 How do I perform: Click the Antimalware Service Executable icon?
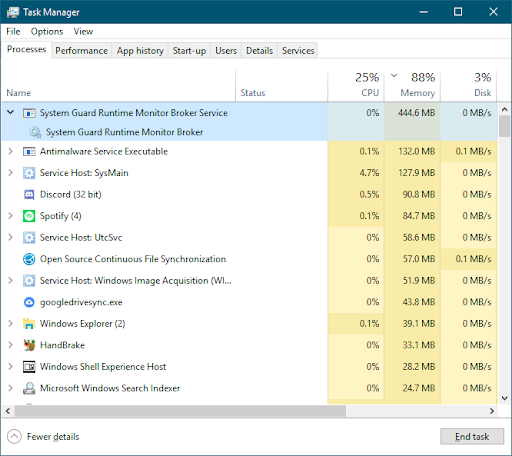point(29,151)
